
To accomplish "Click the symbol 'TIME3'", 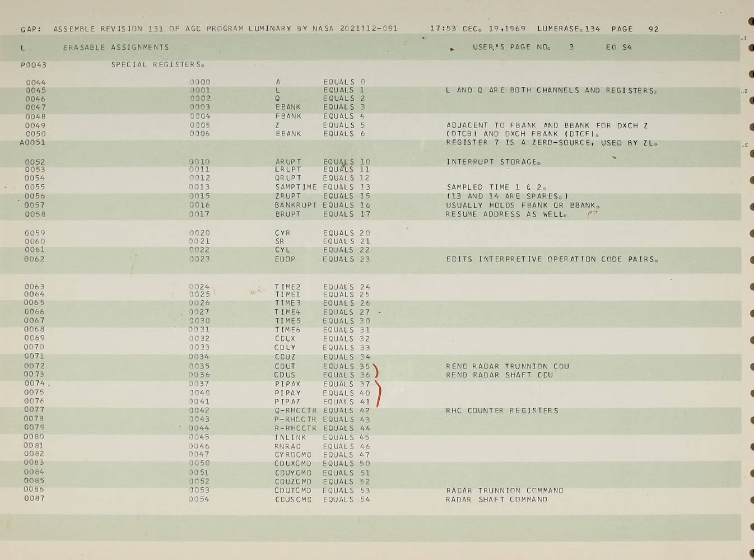I will 288,303.
